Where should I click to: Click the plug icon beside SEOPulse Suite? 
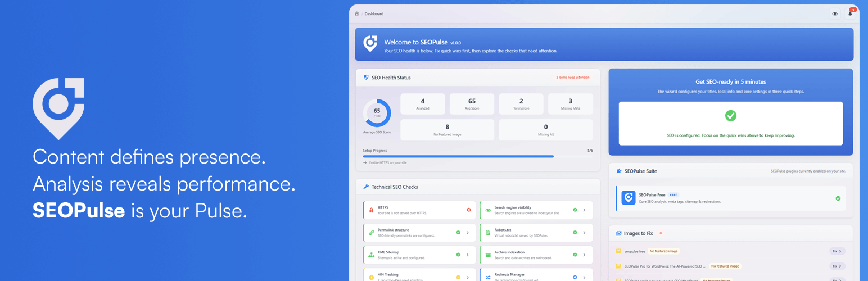[619, 171]
